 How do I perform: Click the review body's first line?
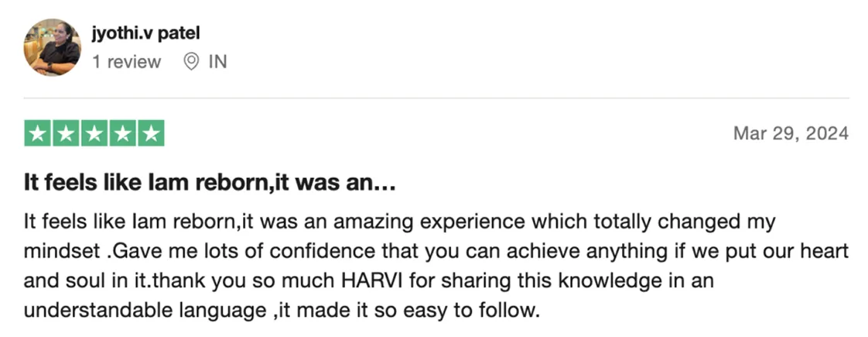(399, 222)
